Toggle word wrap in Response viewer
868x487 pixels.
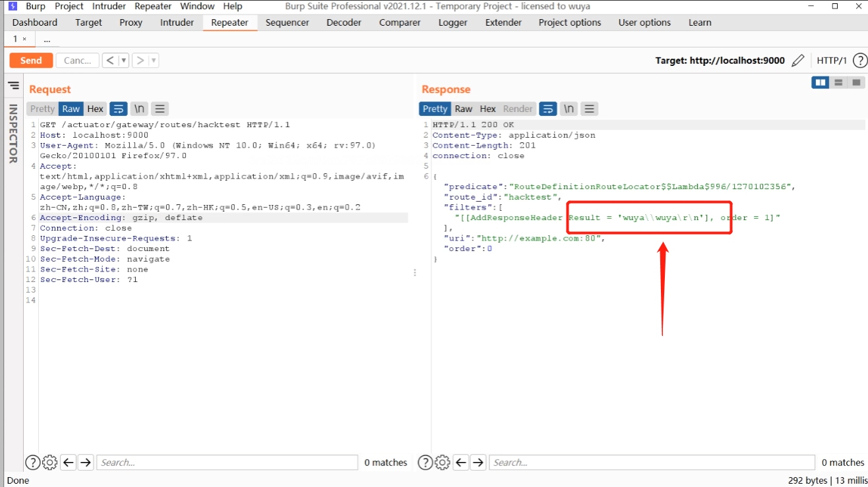[x=547, y=109]
